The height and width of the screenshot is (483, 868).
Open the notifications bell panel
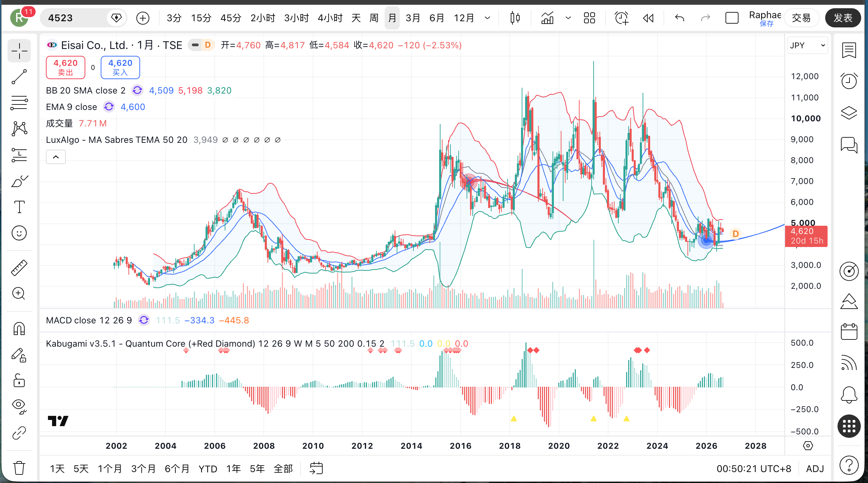(x=849, y=395)
